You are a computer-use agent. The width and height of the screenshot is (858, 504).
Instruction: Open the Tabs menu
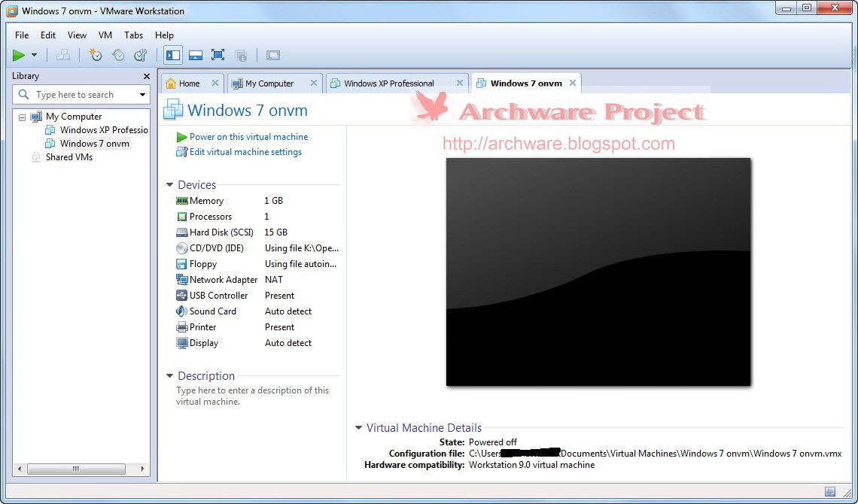[x=133, y=35]
